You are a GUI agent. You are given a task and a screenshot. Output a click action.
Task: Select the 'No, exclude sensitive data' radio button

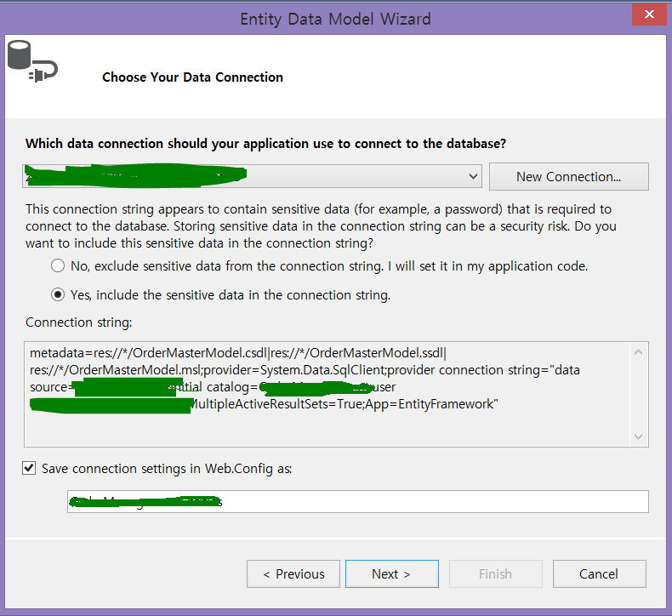pyautogui.click(x=58, y=265)
